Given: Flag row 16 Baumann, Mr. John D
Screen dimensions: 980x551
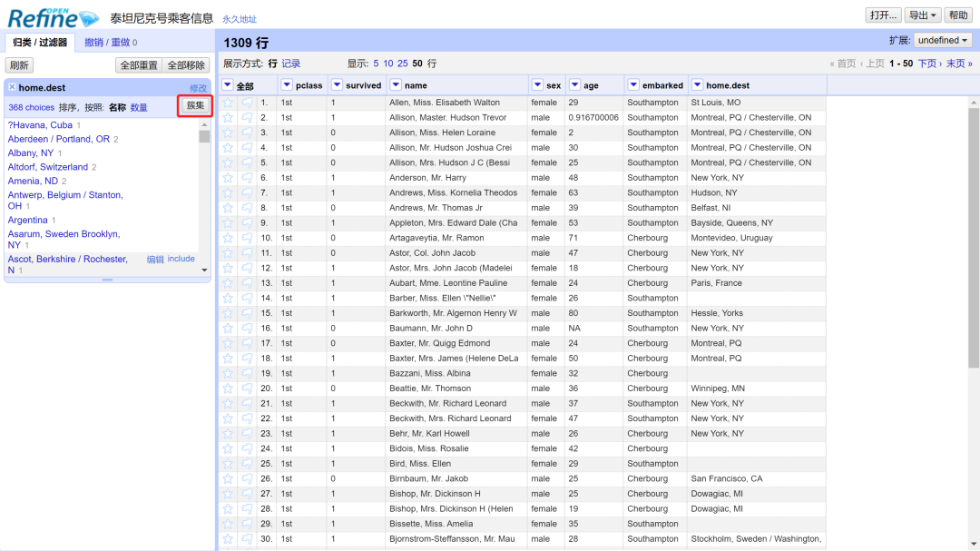Looking at the screenshot, I should pos(248,329).
